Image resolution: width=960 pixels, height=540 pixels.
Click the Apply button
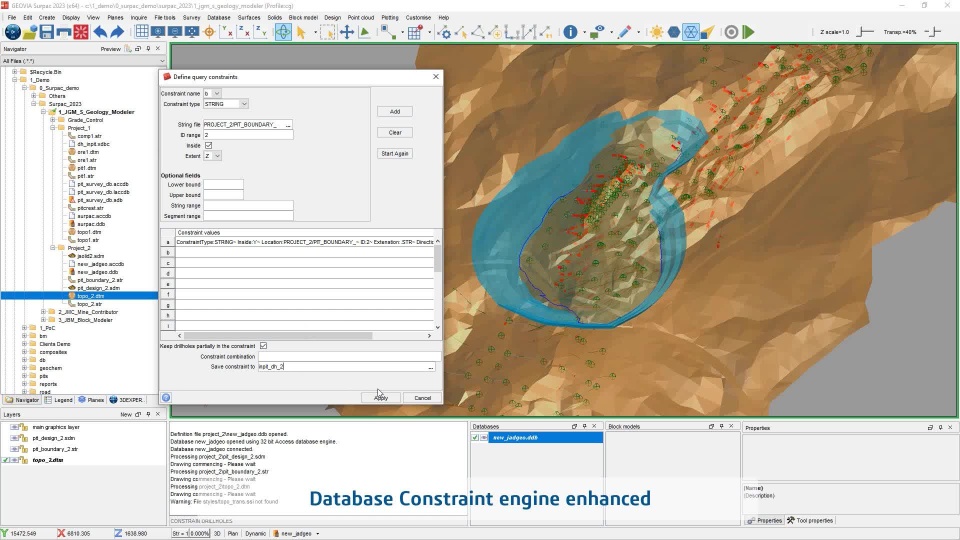(x=380, y=398)
